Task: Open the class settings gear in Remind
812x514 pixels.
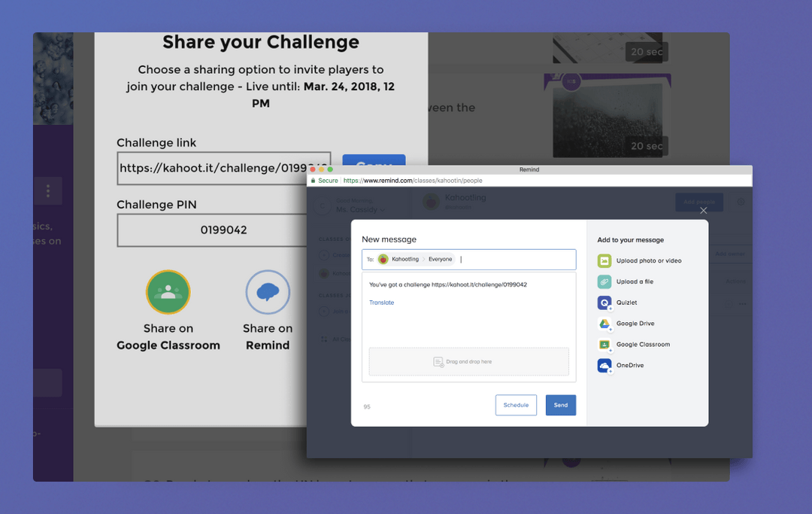Action: click(x=741, y=202)
